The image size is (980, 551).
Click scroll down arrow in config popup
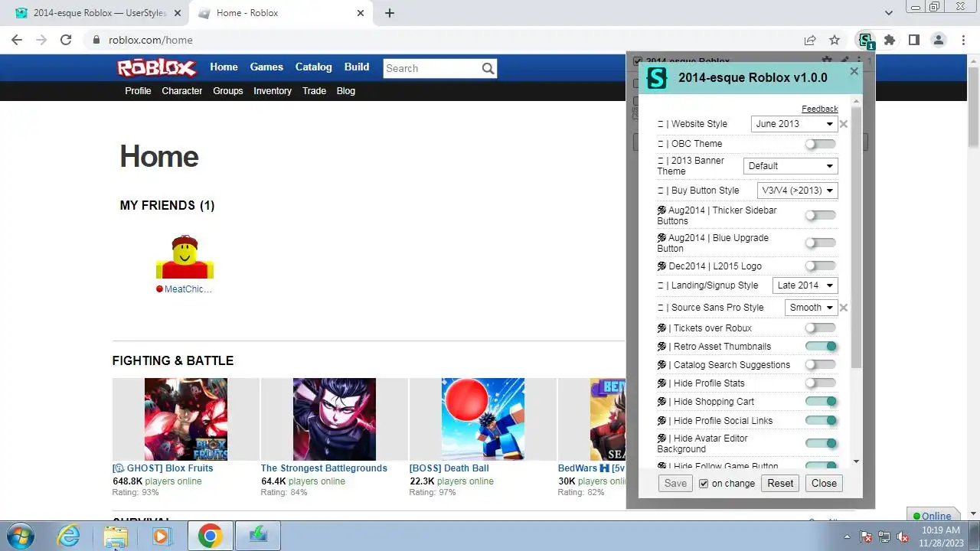(856, 461)
